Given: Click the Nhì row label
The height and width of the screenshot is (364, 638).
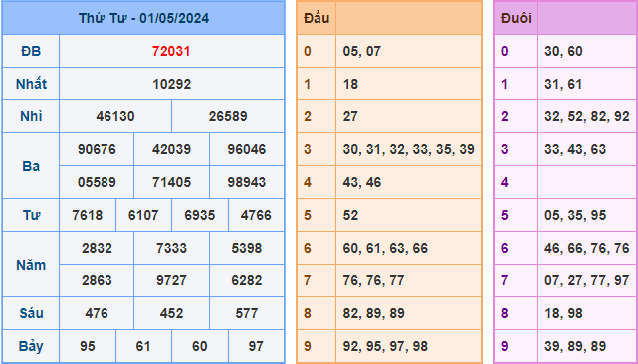Looking at the screenshot, I should tap(31, 116).
